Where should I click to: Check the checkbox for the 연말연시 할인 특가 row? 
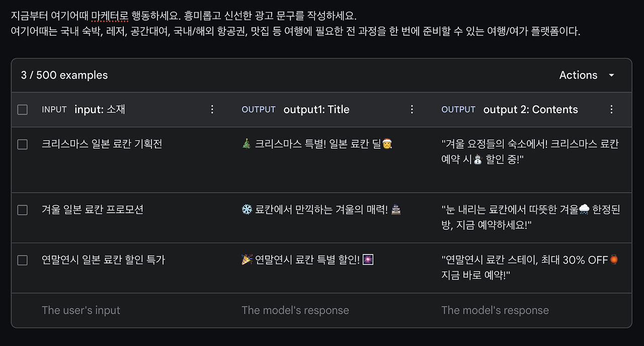point(22,260)
